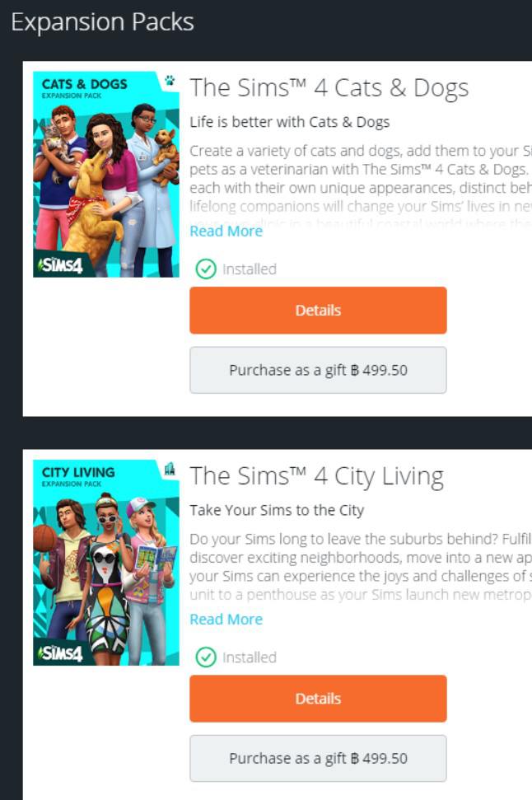The image size is (532, 800).
Task: Click the green Installed checkmark for Cats & Dogs
Action: point(206,269)
